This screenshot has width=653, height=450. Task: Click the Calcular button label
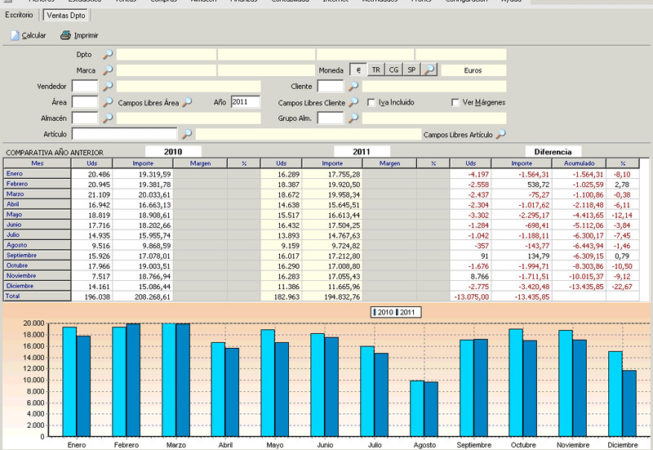34,36
